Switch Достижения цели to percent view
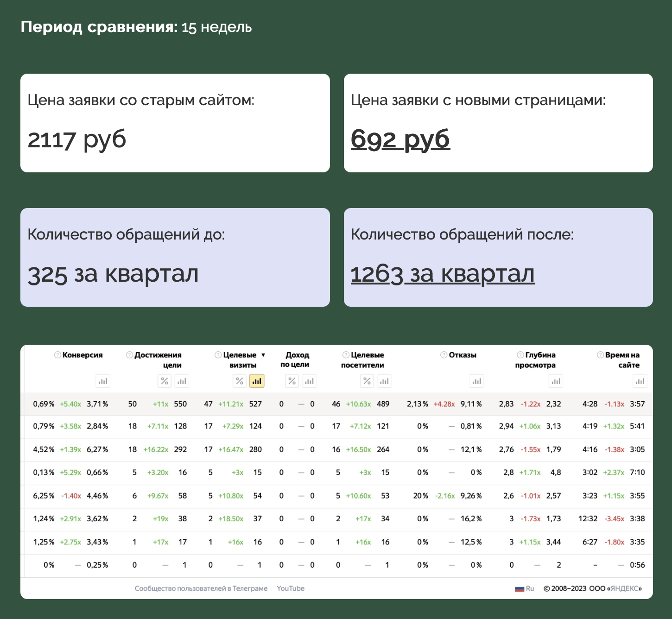 [165, 381]
